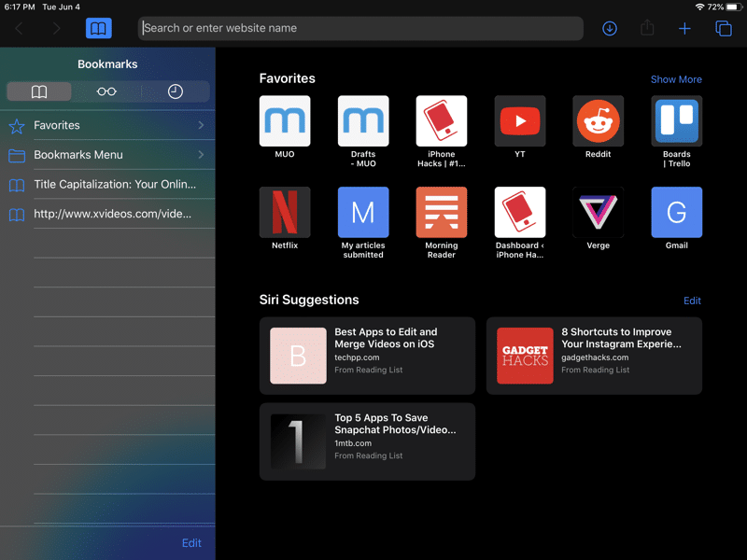Open the Gadget Hacks Instagram shortcuts suggestion
The image size is (747, 560).
click(594, 356)
